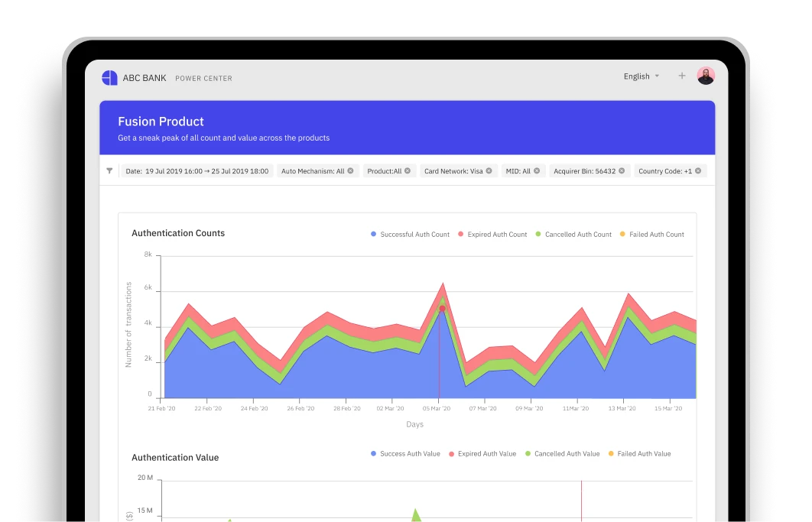Clear the Acquirer Bin 56432 filter
Viewport: 812px width, 522px height.
pyautogui.click(x=622, y=171)
